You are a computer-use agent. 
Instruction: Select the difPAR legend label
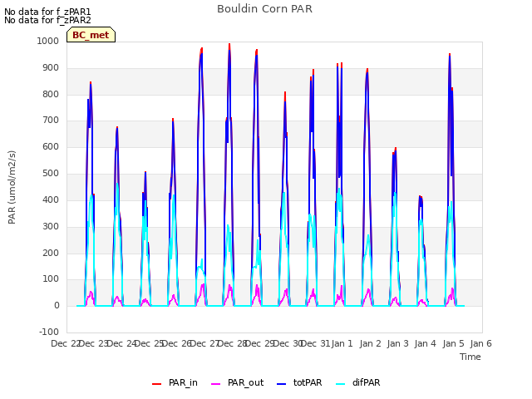click(x=366, y=382)
